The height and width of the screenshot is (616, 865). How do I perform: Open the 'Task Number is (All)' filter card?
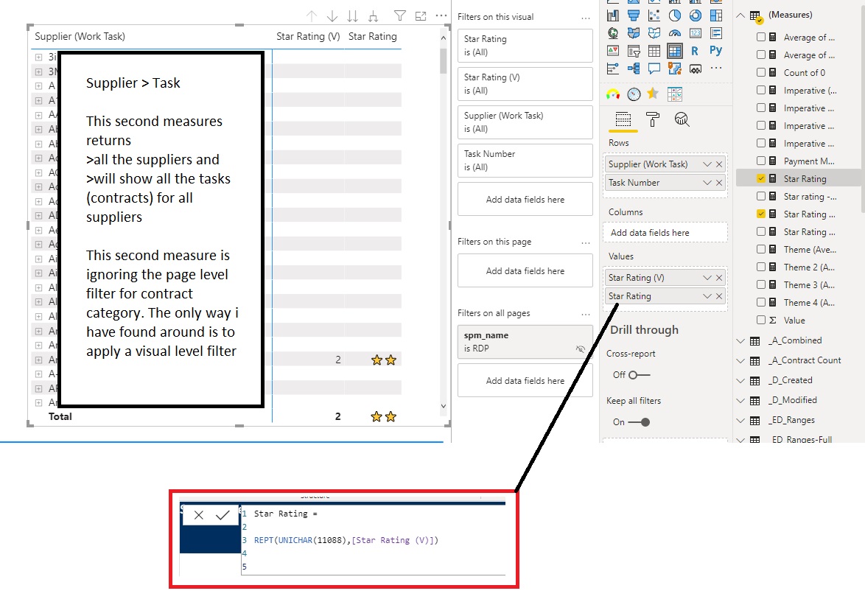[525, 161]
